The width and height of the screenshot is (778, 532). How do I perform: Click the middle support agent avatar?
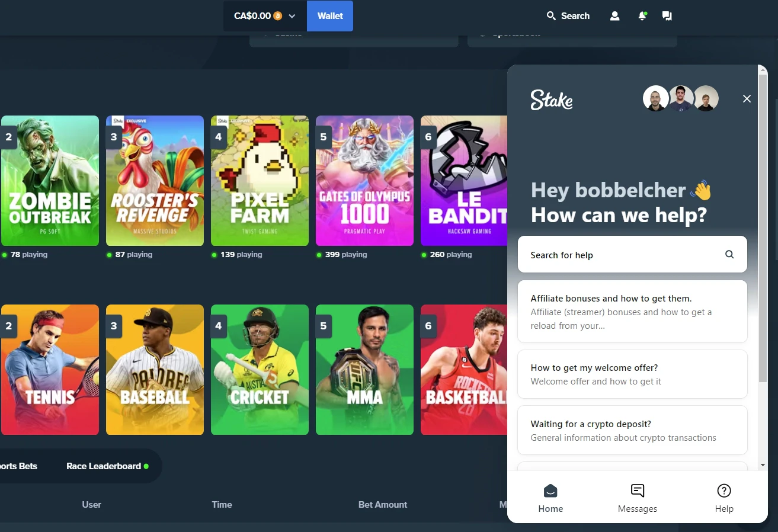point(681,98)
